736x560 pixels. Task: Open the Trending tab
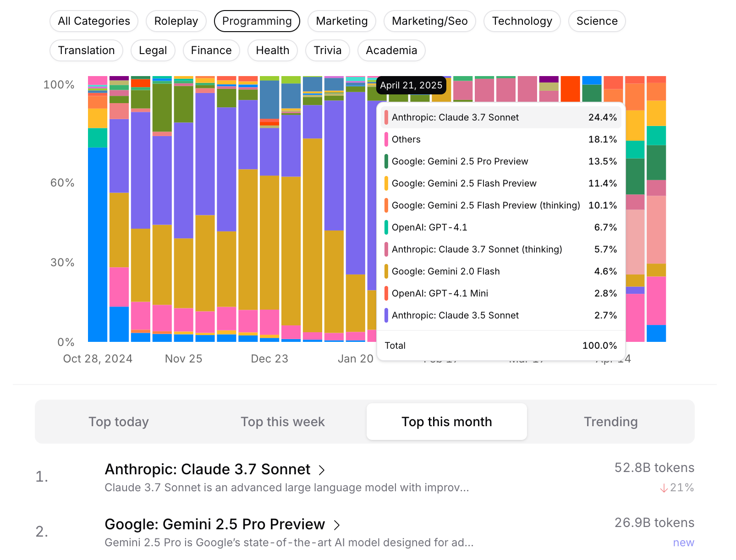pos(610,422)
